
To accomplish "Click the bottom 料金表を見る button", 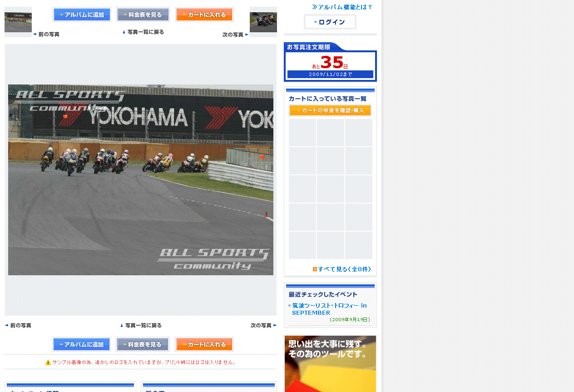I will pyautogui.click(x=143, y=344).
